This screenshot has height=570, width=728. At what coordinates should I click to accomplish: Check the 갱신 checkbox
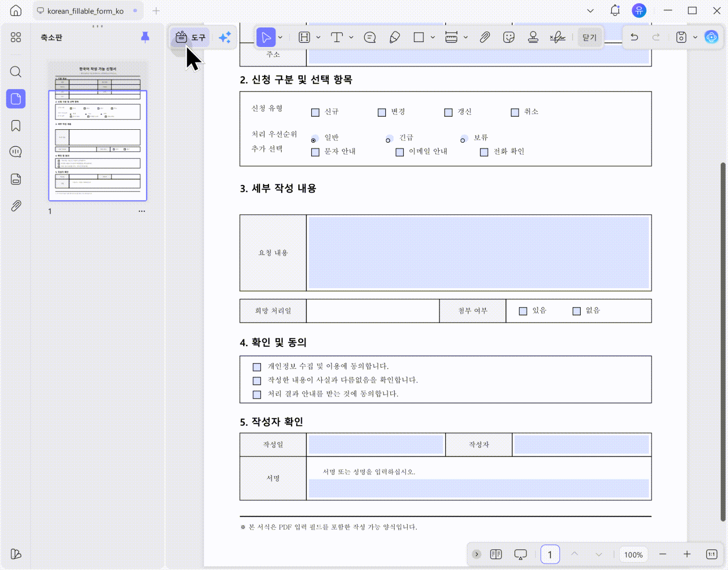[x=448, y=112]
